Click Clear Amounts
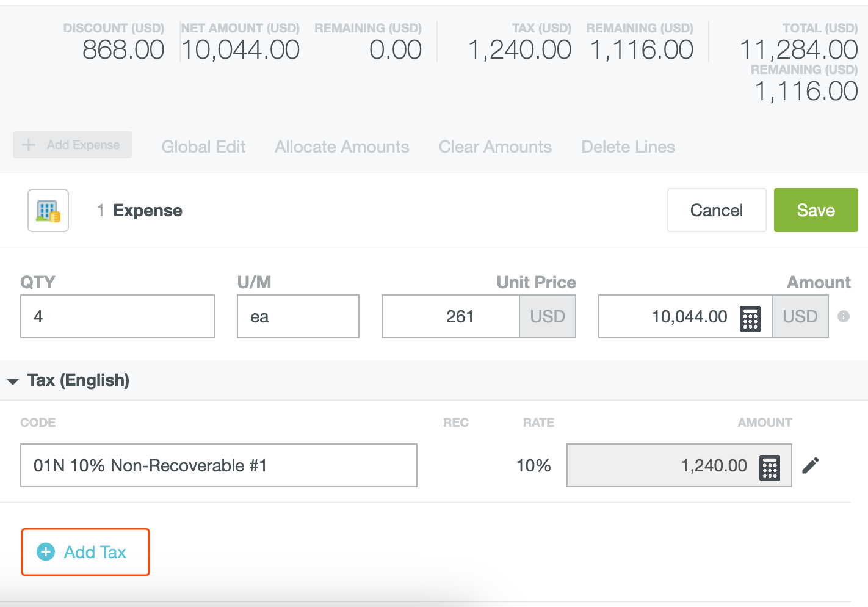This screenshot has width=868, height=607. pos(495,147)
